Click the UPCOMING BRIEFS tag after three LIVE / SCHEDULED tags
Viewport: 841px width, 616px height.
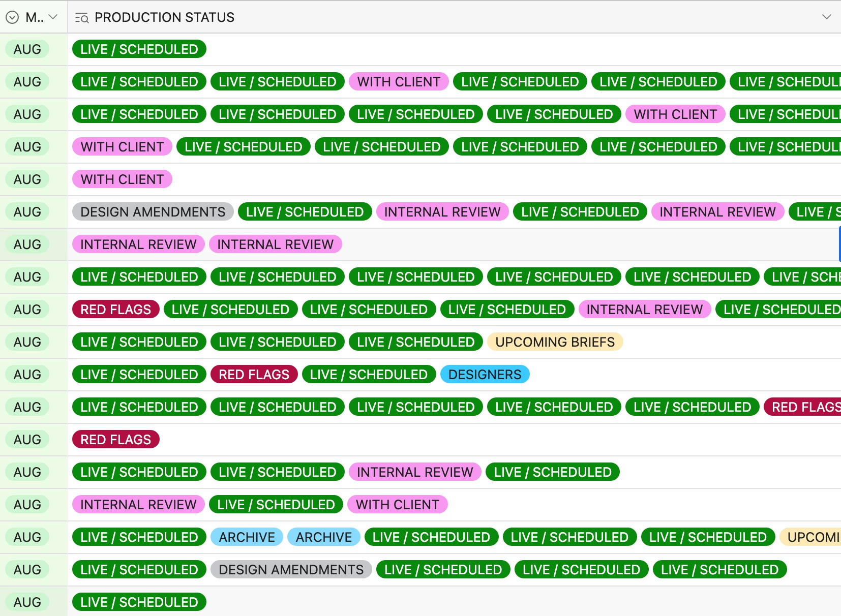[555, 342]
